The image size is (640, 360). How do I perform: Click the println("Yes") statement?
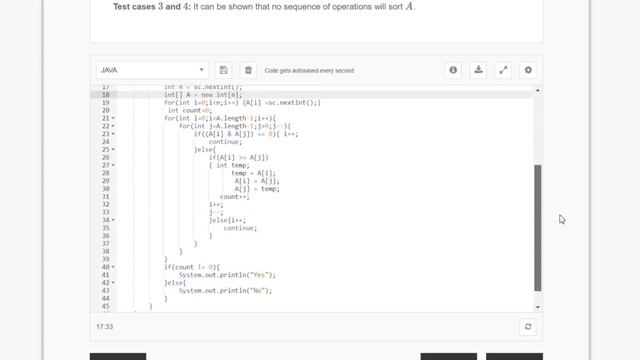coord(227,275)
